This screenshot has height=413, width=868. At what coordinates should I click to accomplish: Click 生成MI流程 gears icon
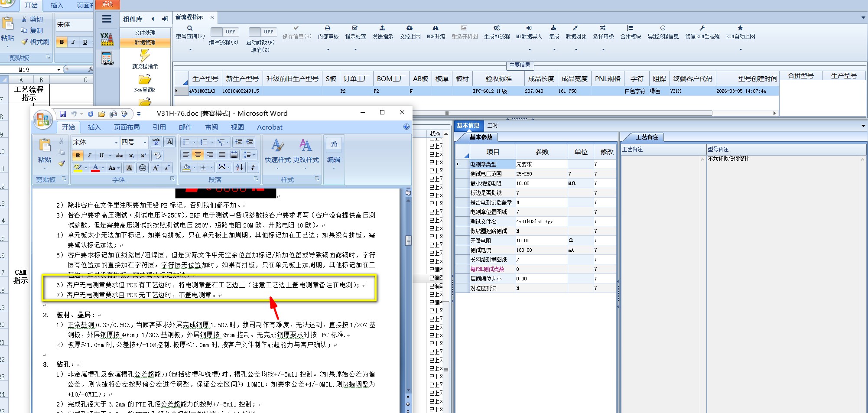[x=497, y=28]
